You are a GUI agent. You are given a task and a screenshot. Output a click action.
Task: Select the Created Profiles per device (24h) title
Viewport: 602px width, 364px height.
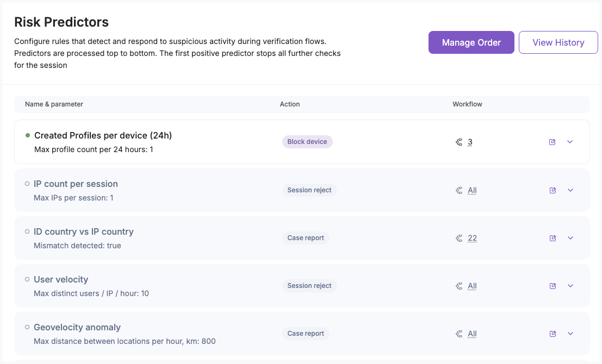tap(103, 135)
